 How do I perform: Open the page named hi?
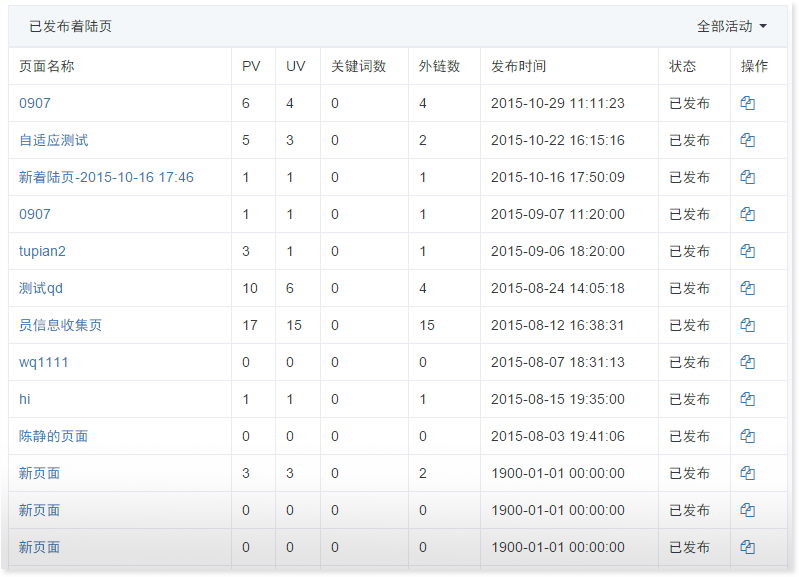(25, 399)
